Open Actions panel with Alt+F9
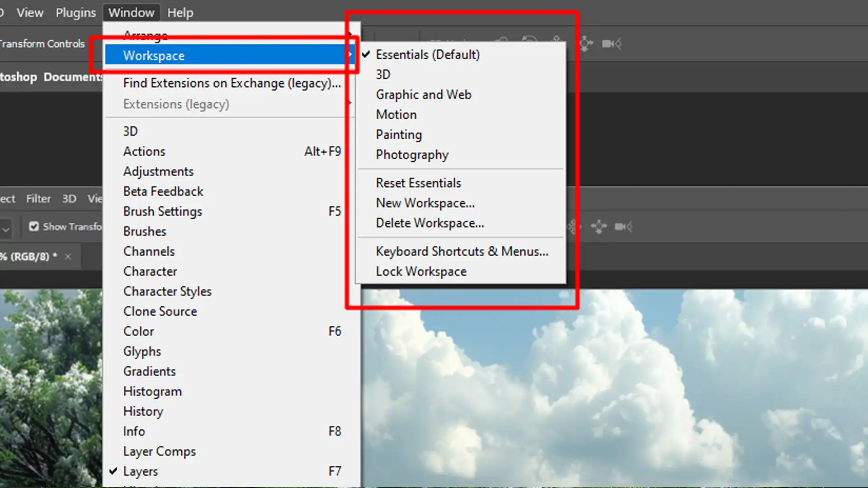The width and height of the screenshot is (868, 488). 232,151
